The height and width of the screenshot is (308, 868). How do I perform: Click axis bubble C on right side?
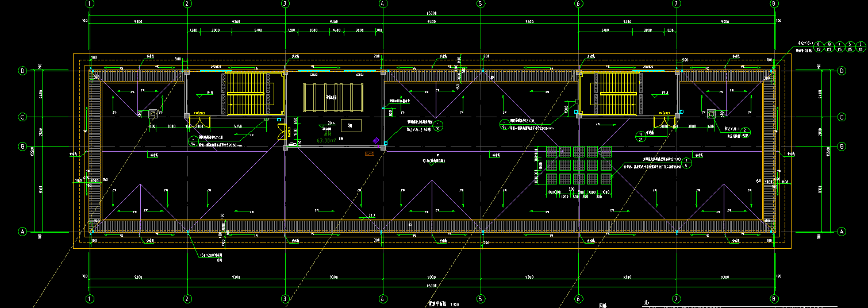point(842,117)
